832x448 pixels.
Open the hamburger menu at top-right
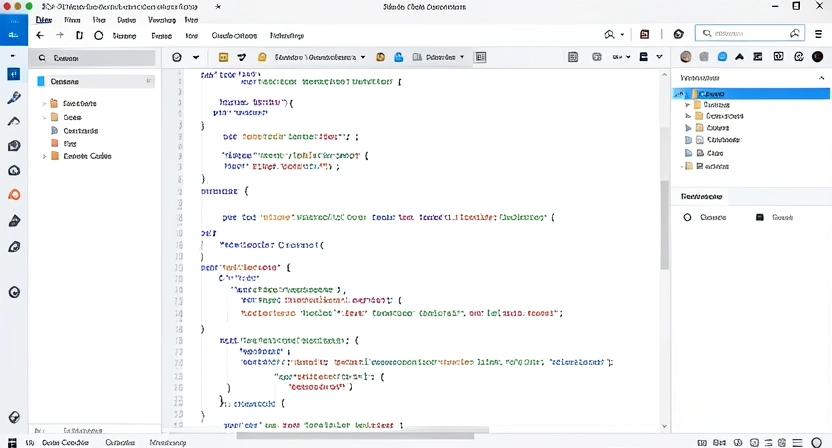coord(818,33)
